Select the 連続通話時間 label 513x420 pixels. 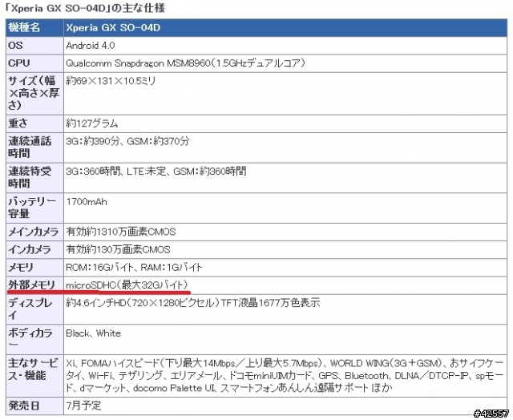tap(30, 147)
